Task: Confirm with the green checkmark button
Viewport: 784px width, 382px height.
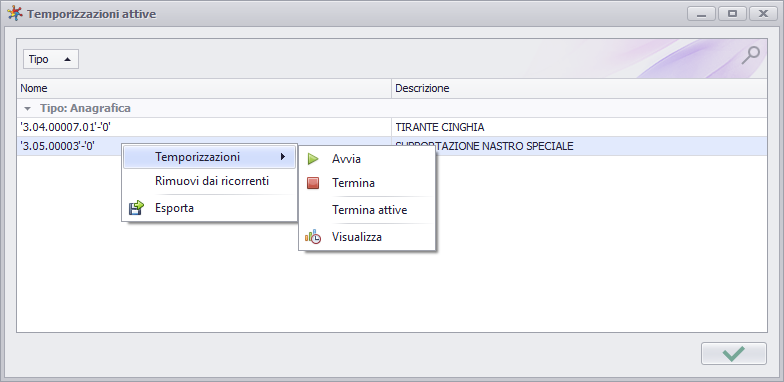Action: pyautogui.click(x=734, y=354)
